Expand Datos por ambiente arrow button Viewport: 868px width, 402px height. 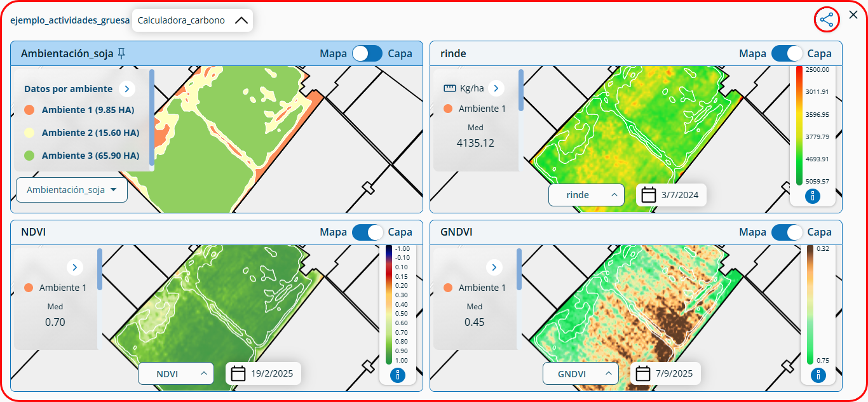[x=126, y=89]
